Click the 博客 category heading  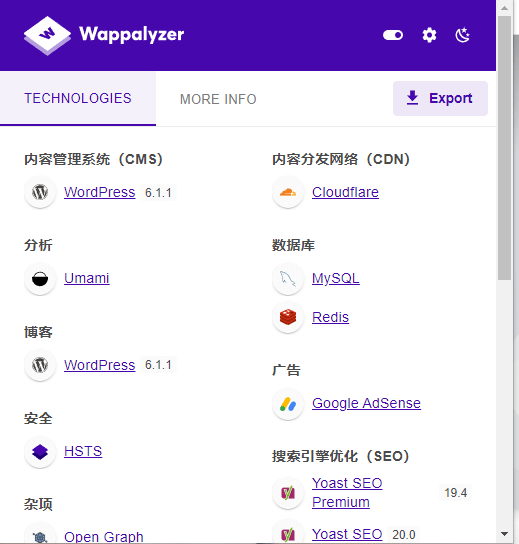[x=38, y=332]
